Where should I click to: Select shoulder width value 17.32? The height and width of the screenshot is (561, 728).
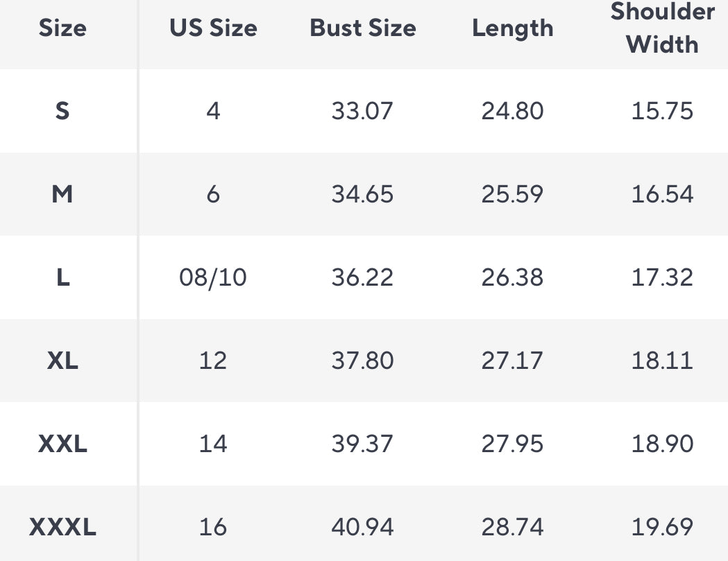[662, 277]
